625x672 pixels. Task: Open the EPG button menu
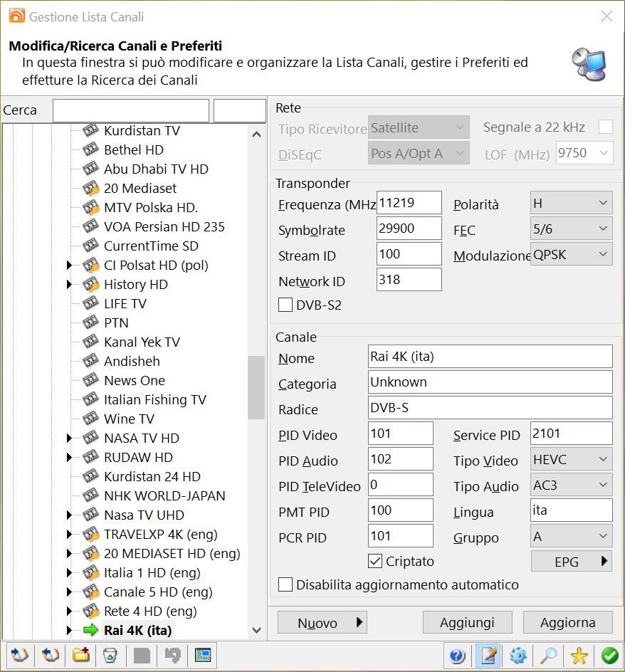click(572, 561)
